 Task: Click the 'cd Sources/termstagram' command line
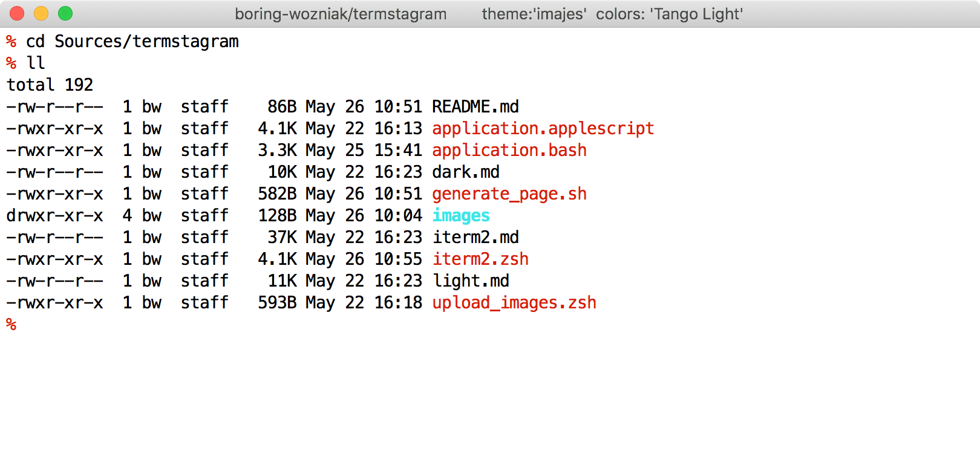pos(132,42)
